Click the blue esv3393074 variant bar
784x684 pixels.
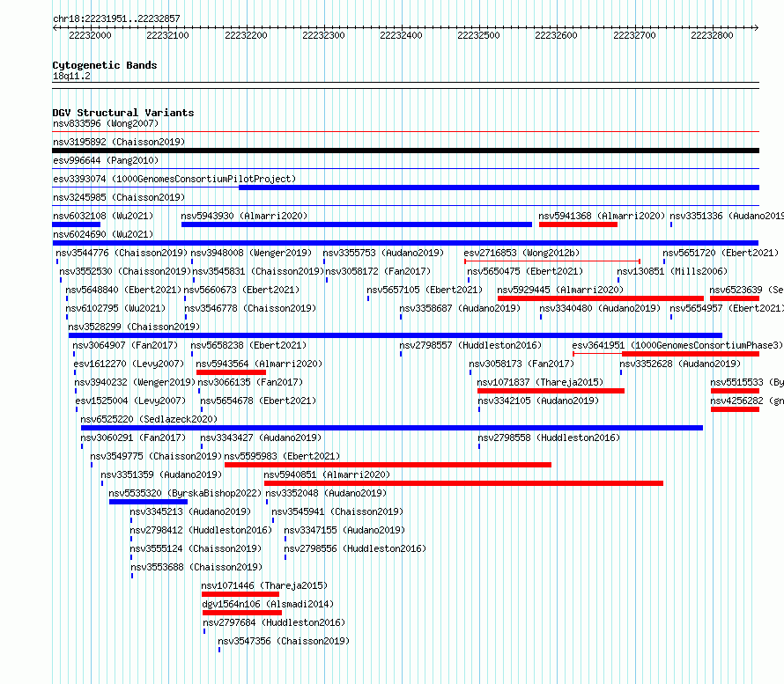pyautogui.click(x=499, y=188)
